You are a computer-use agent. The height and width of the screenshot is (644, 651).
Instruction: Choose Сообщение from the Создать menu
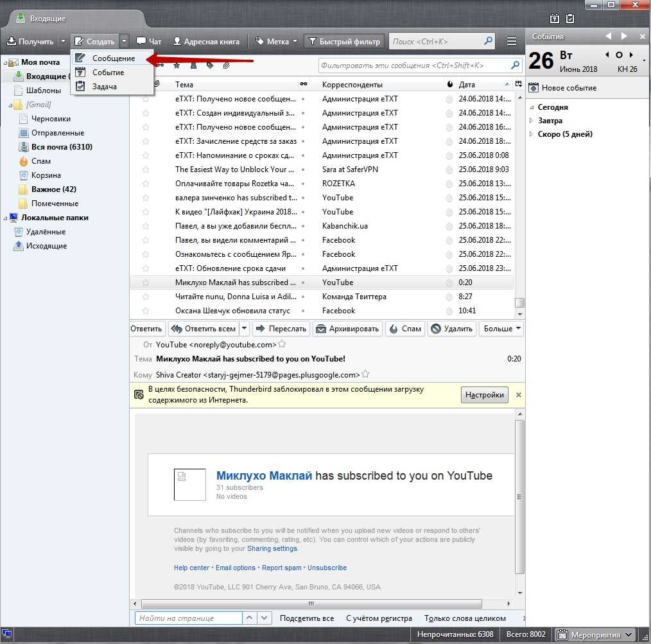click(x=113, y=58)
